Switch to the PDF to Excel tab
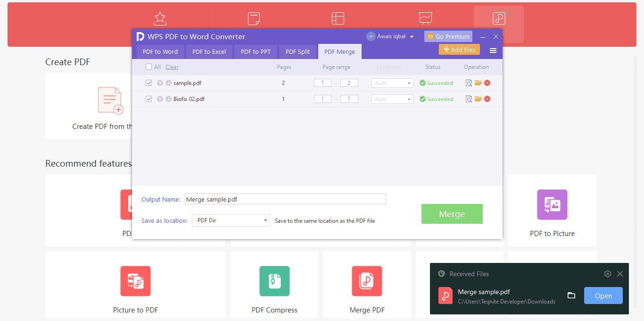Image resolution: width=644 pixels, height=321 pixels. click(x=209, y=51)
